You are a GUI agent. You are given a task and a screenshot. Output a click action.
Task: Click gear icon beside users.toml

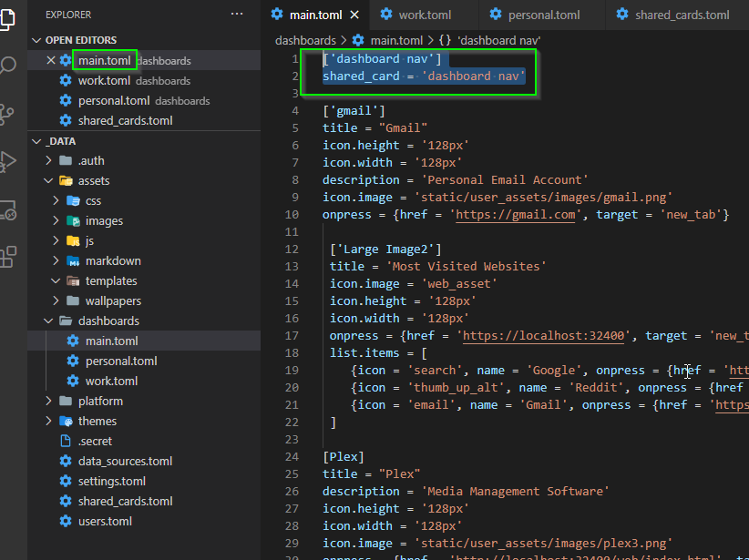66,522
